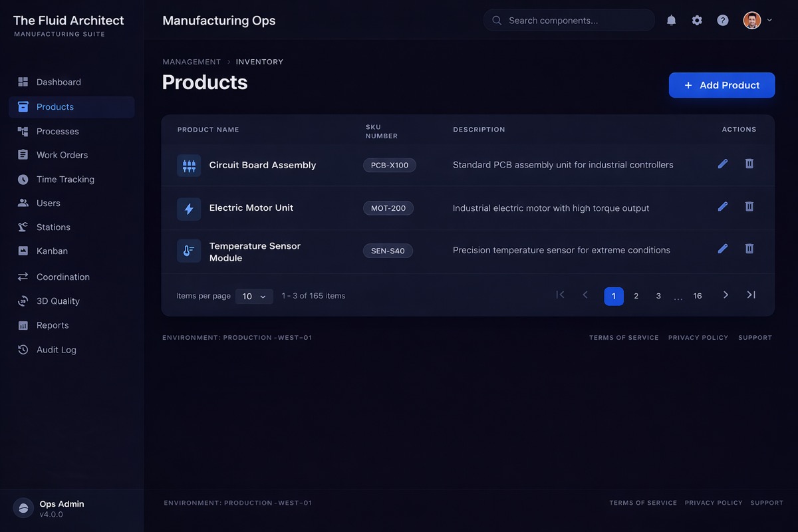Switch to the Processes section
This screenshot has width=798, height=532.
pyautogui.click(x=59, y=131)
